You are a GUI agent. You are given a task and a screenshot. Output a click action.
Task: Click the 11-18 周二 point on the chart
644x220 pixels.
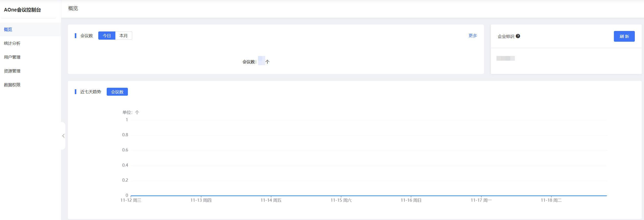pos(551,196)
